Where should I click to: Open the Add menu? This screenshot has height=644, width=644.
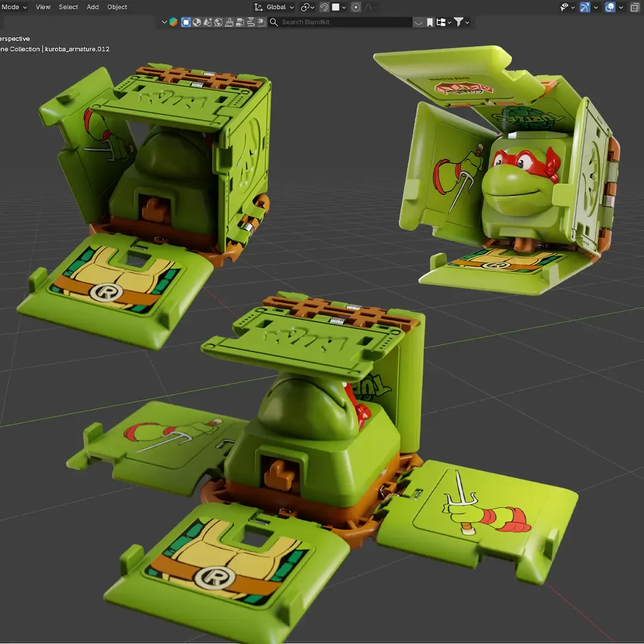pyautogui.click(x=92, y=7)
